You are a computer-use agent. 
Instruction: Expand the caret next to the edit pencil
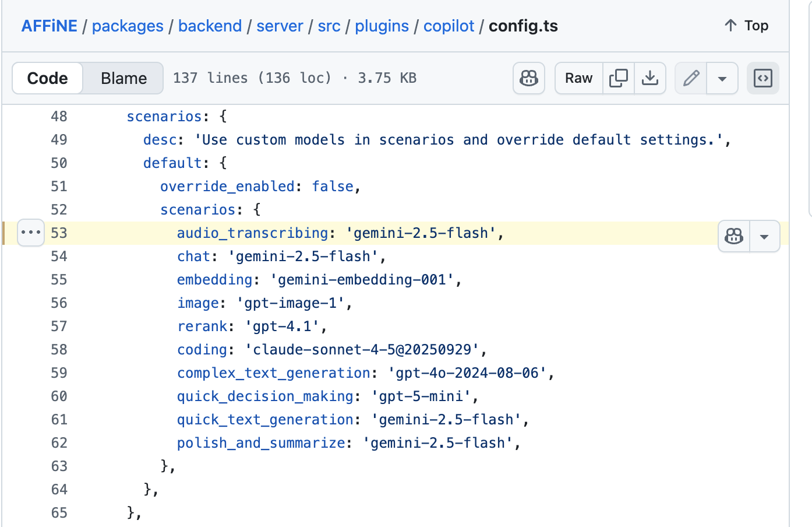tap(722, 78)
